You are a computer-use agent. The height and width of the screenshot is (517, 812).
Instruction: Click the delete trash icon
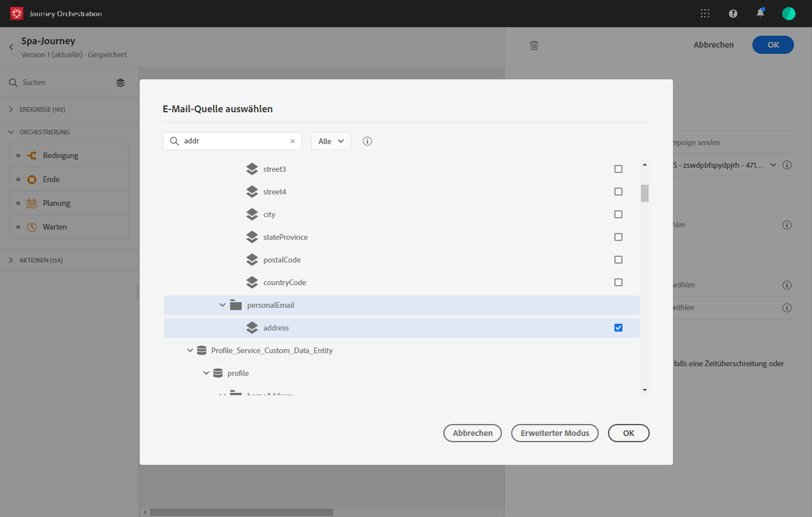pos(534,45)
